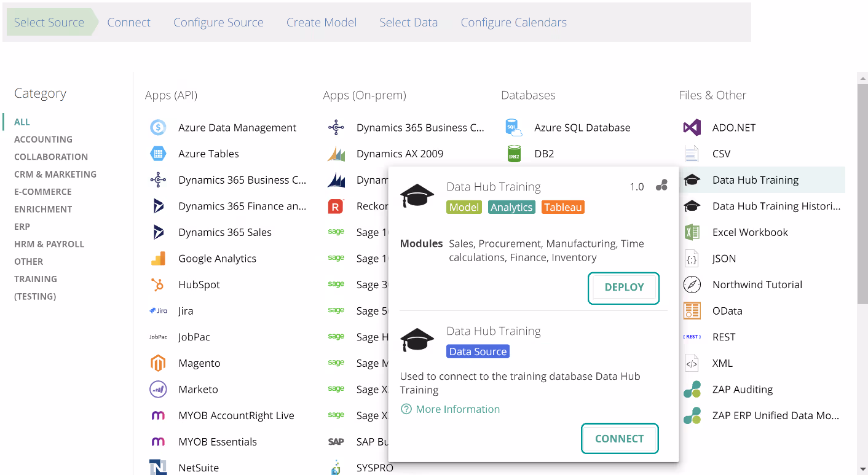Click the JSON file icon
Viewport: 868px width, 475px height.
[692, 258]
